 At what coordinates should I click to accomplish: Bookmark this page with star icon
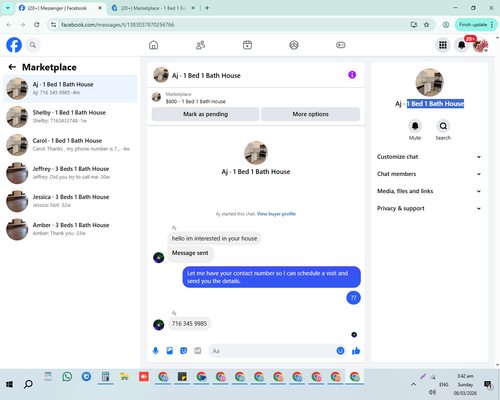[426, 25]
